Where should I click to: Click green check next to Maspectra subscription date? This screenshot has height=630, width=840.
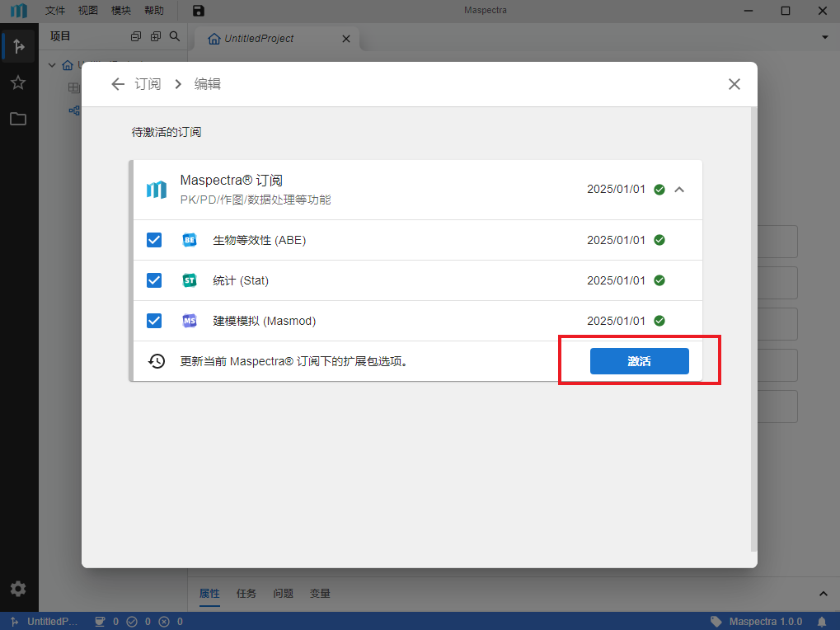pyautogui.click(x=659, y=190)
